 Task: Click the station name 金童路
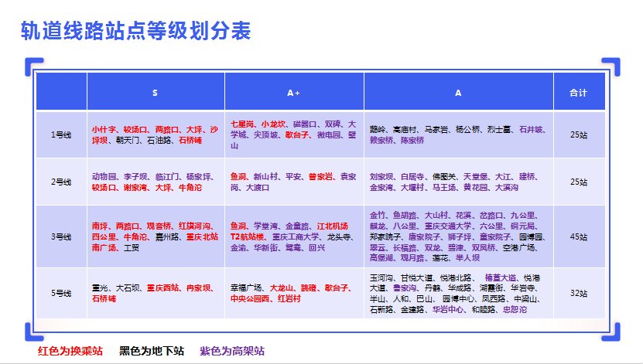[x=297, y=226]
